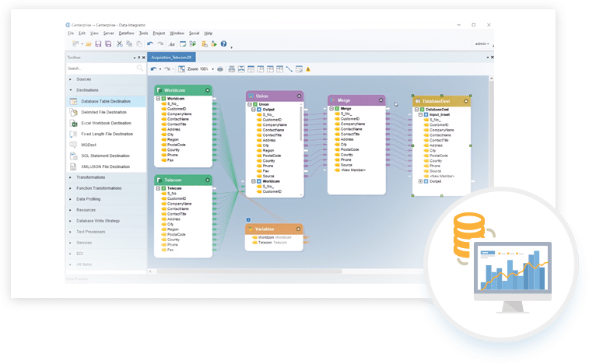Collapse the Merge transformation box
Screen dimensions: 589x364
pyautogui.click(x=381, y=100)
